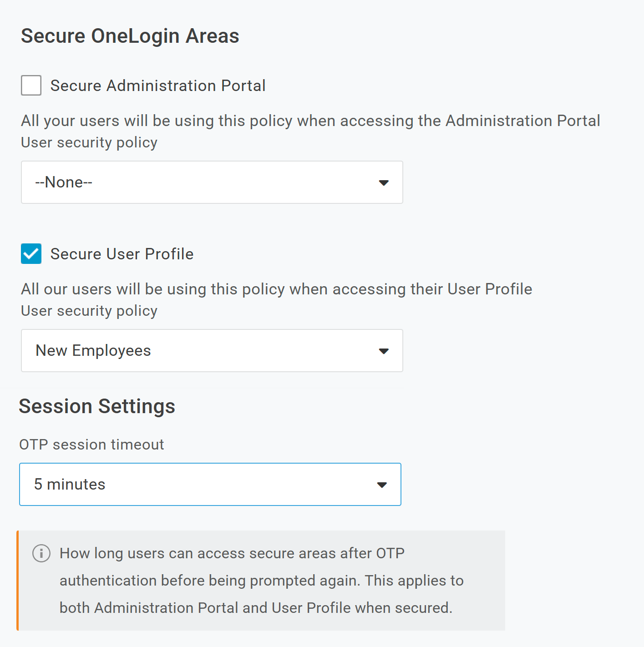644x647 pixels.
Task: Enable the Secure Administration Portal checkbox
Action: click(x=31, y=86)
